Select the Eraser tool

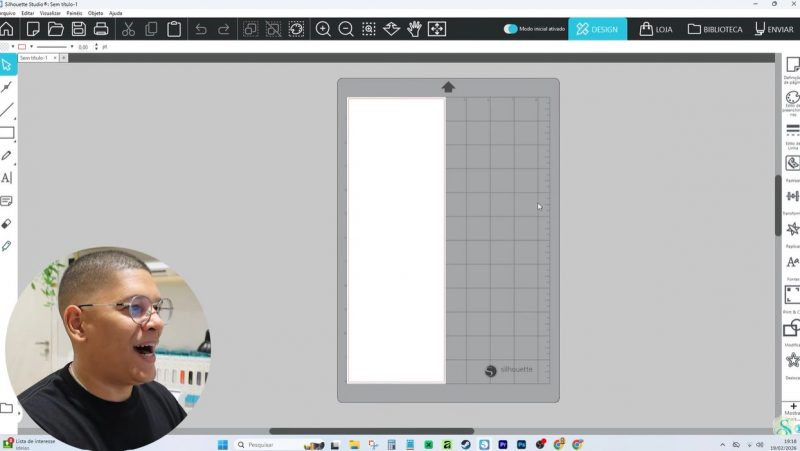pyautogui.click(x=7, y=223)
